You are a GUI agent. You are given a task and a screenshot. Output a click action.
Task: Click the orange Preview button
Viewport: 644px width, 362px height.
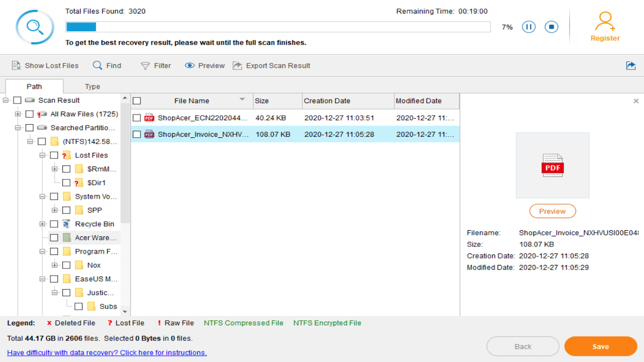pos(552,211)
